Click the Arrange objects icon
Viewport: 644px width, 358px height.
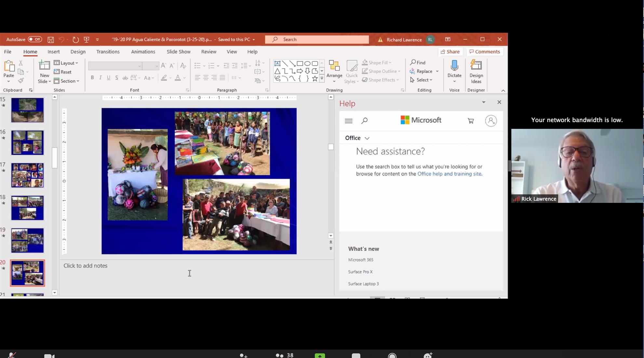click(334, 66)
